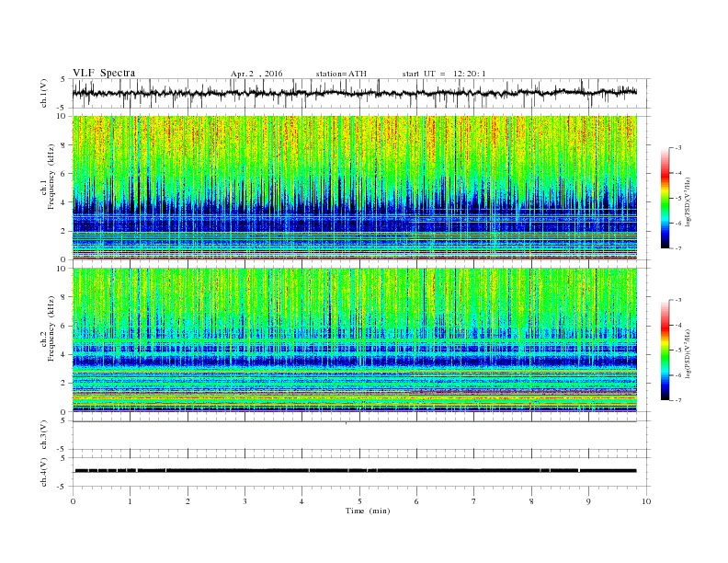The height and width of the screenshot is (563, 728).
Task: Click the 'VLF Spectra' title text
Action: (104, 73)
